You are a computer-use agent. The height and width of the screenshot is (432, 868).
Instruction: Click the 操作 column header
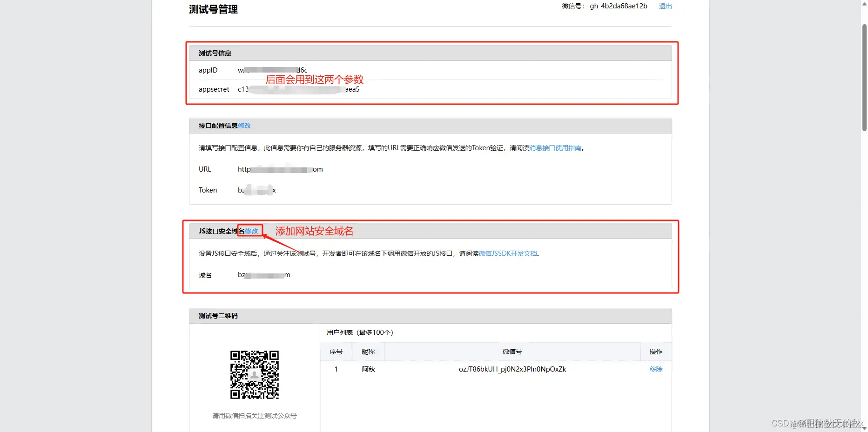(x=656, y=352)
